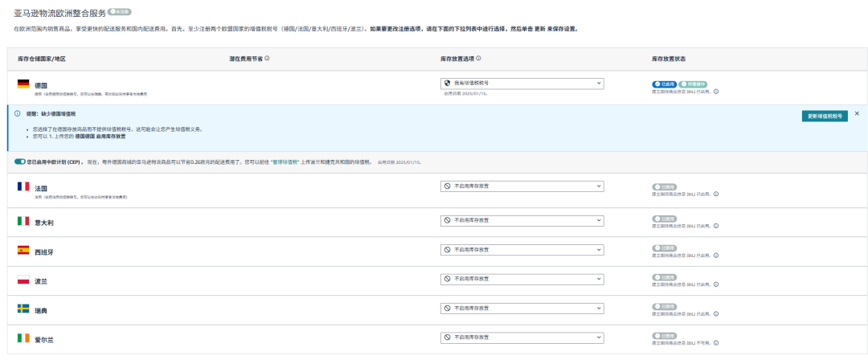This screenshot has height=360, width=868.
Task: Click the 库存放置选项 column header text
Action: click(x=457, y=59)
